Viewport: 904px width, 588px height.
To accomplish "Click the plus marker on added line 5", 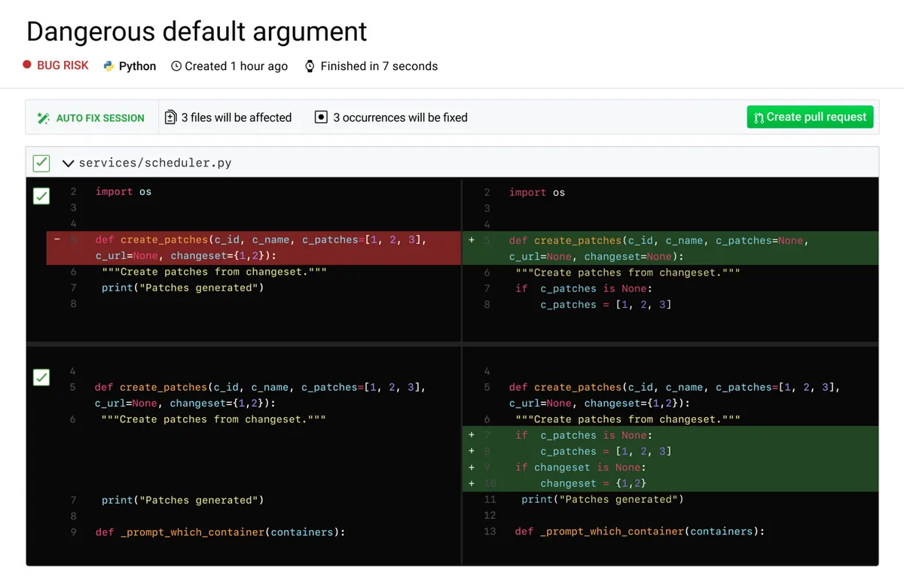I will (x=472, y=240).
